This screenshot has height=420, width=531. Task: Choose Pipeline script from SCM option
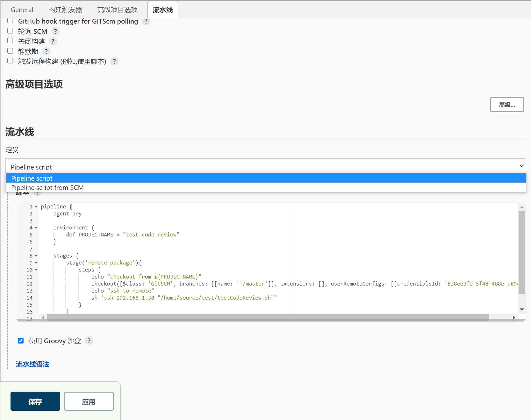(266, 187)
